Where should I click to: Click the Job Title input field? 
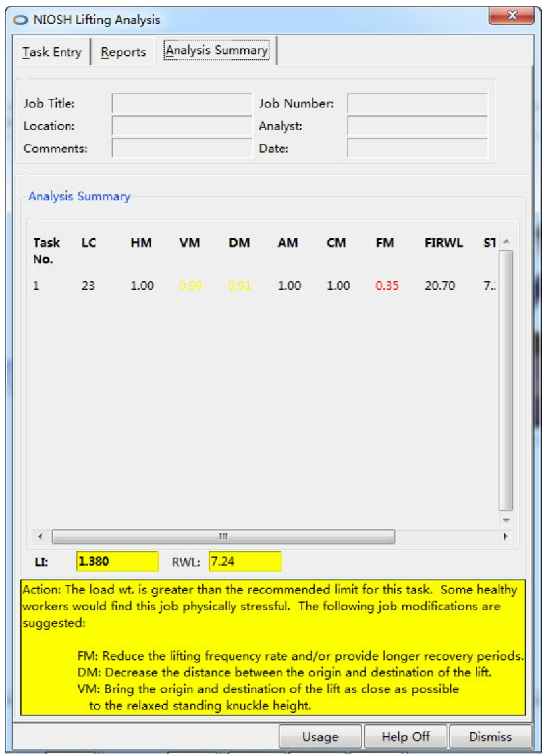point(182,103)
